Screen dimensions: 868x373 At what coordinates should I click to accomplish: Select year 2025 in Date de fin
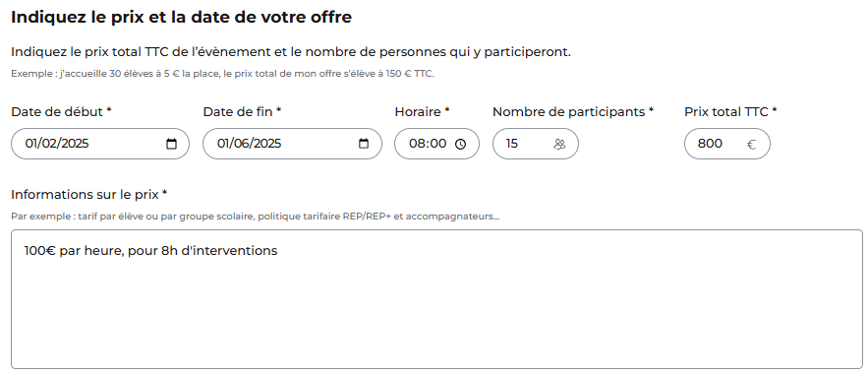click(x=266, y=144)
